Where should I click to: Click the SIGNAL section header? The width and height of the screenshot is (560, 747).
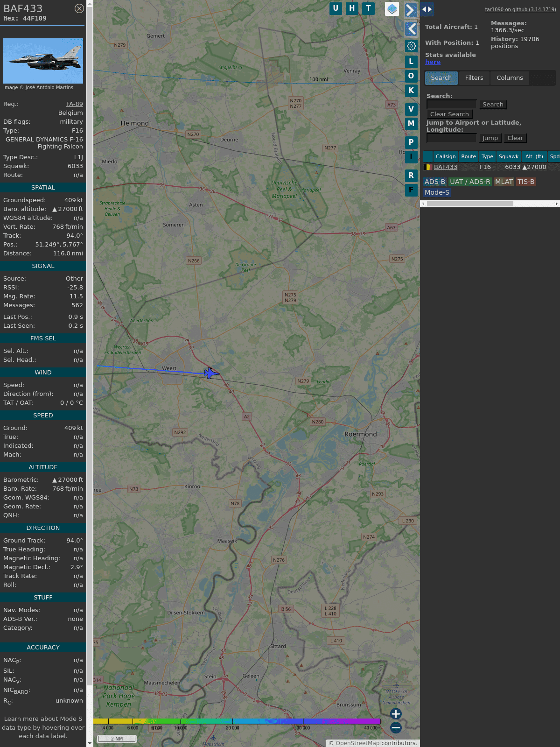(43, 266)
